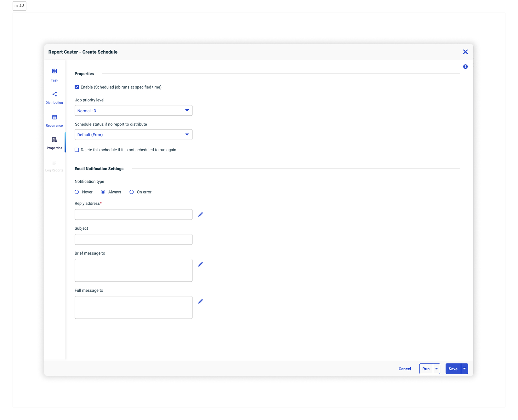Expand the Run button dropdown arrow
Viewport: 518px width, 420px height.
tap(437, 369)
